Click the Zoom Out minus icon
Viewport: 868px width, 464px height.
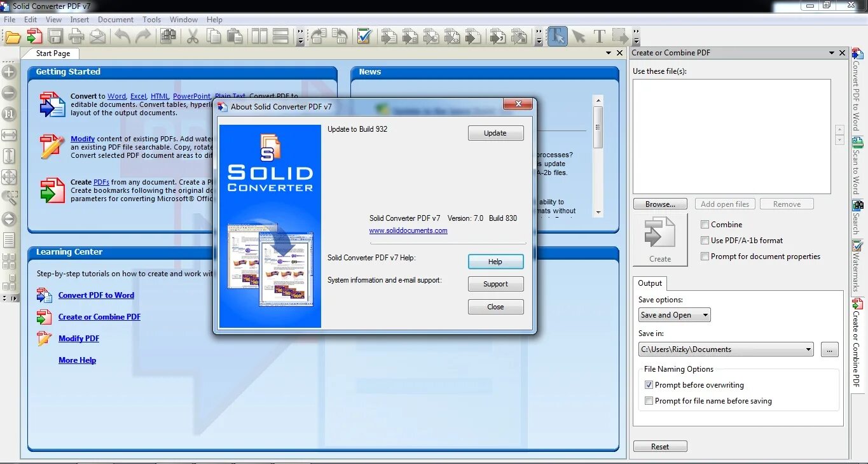[9, 93]
